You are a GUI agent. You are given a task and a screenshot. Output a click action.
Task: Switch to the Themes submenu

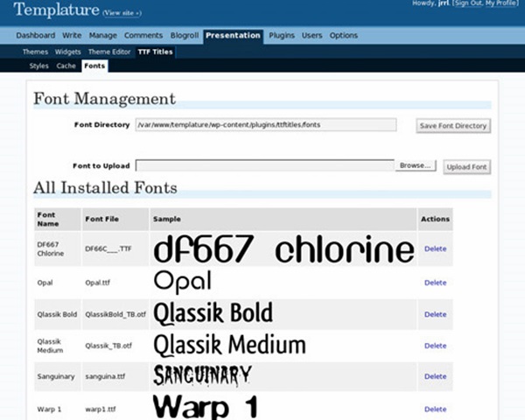pos(35,52)
